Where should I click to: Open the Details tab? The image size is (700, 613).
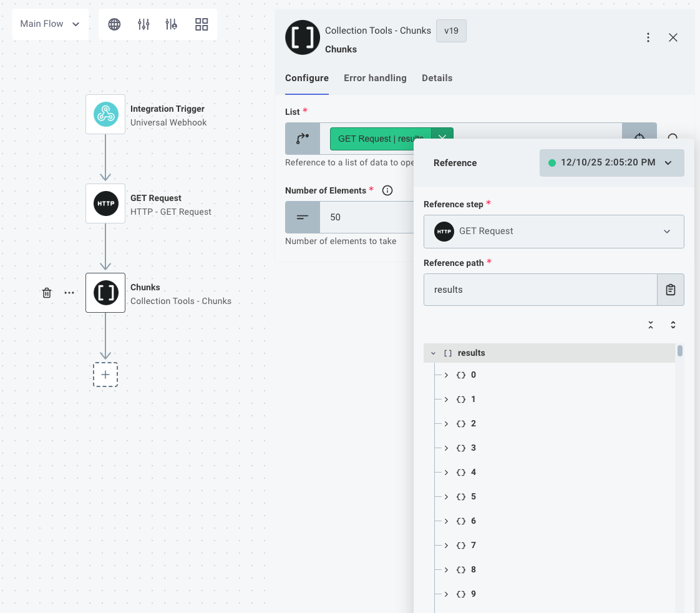(437, 78)
